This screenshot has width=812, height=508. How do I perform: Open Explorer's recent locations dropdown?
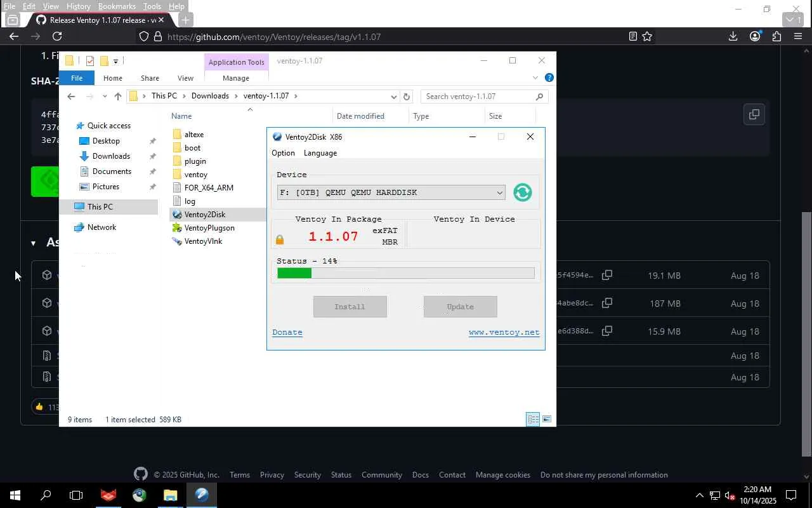[104, 97]
